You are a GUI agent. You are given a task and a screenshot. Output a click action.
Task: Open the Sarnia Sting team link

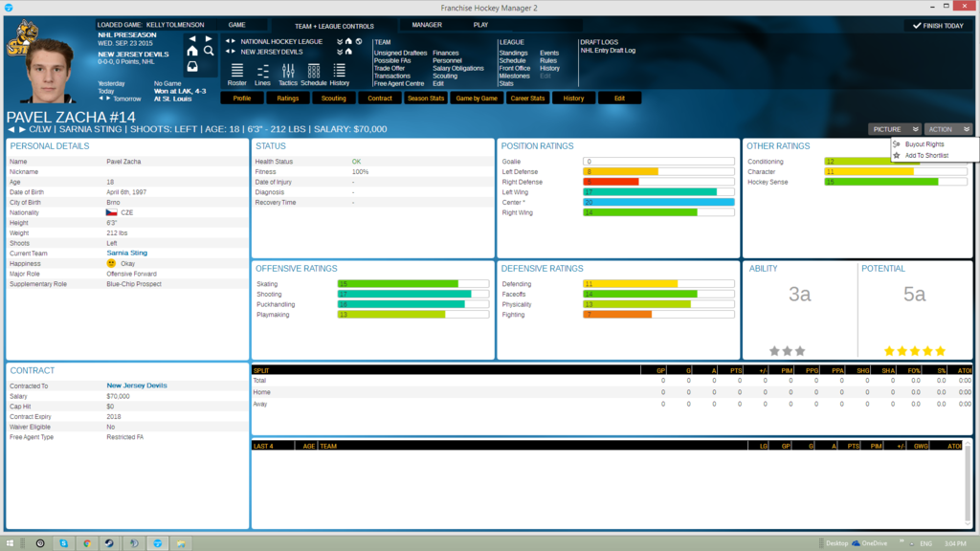(126, 252)
